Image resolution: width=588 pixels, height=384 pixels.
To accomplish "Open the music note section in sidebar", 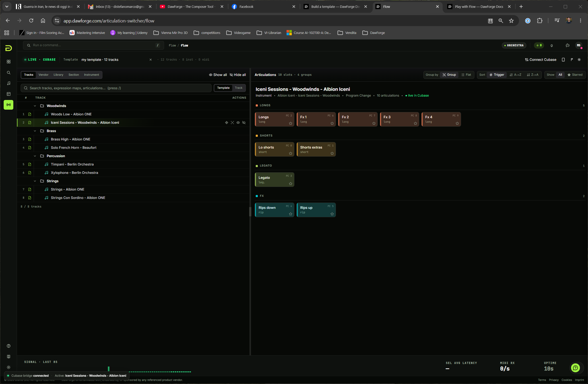I will (9, 83).
